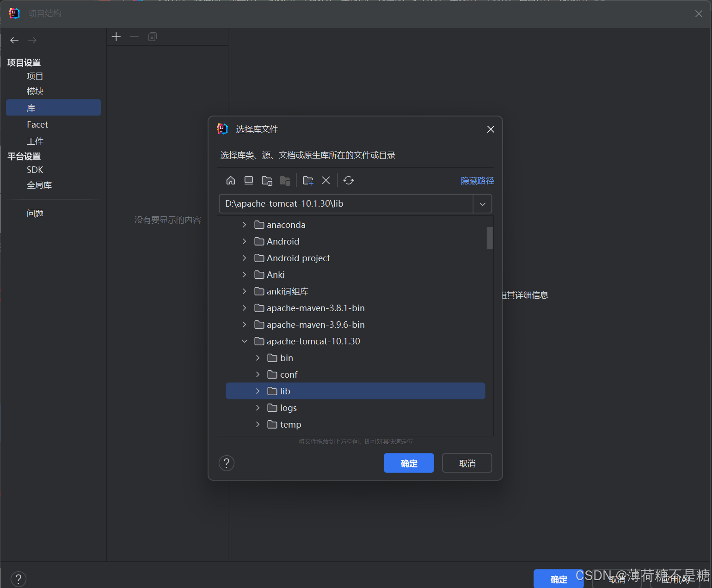The height and width of the screenshot is (588, 712).
Task: Expand the conf folder
Action: [258, 374]
